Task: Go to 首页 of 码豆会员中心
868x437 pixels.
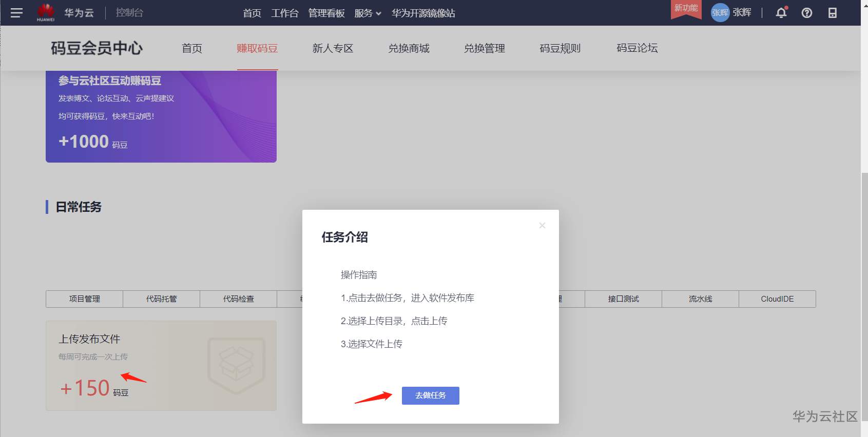Action: [192, 48]
